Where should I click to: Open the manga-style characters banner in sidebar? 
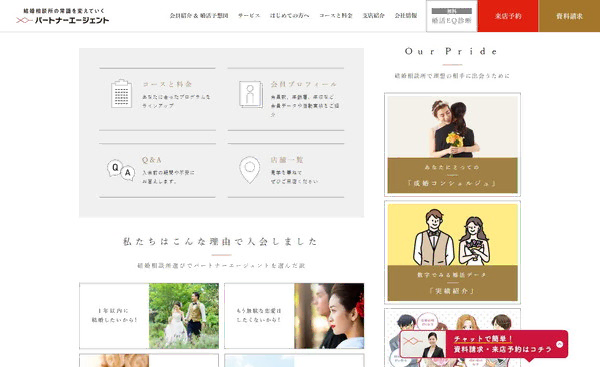tap(452, 338)
